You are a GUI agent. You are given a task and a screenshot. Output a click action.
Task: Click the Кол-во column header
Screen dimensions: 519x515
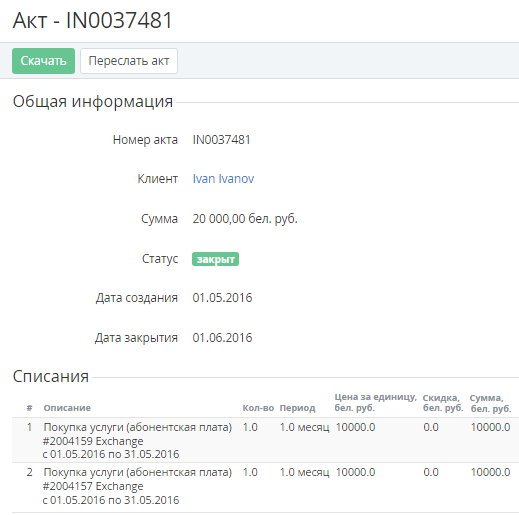point(258,408)
